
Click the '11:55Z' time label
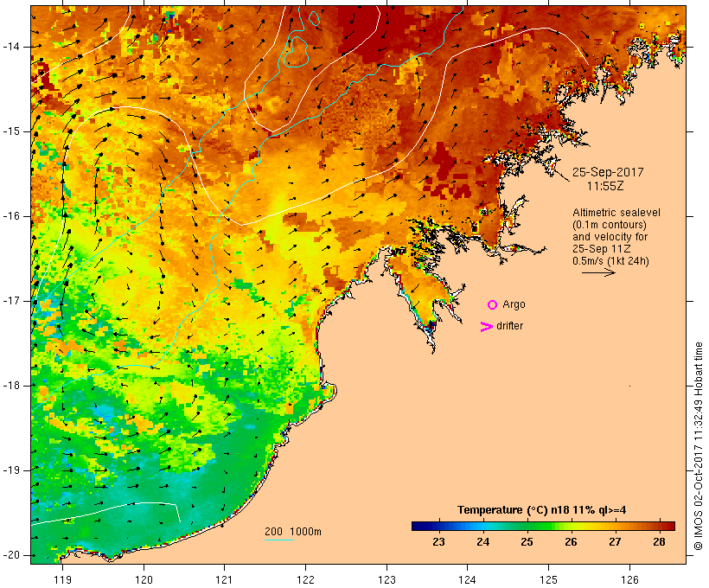tap(605, 186)
